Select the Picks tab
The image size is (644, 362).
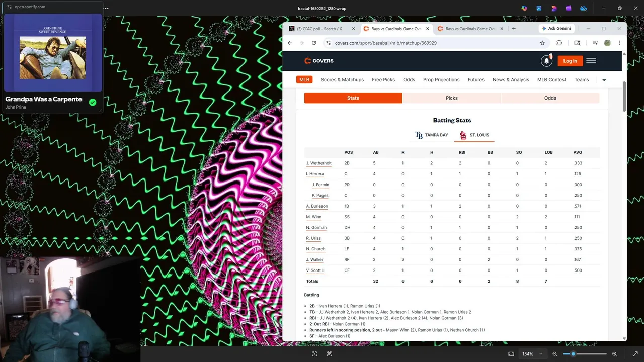[452, 98]
